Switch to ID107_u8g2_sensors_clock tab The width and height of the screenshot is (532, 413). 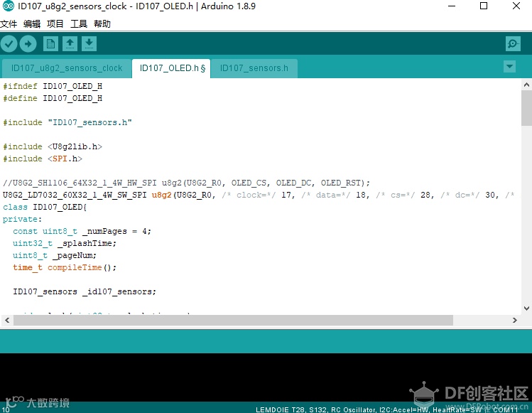pos(67,68)
